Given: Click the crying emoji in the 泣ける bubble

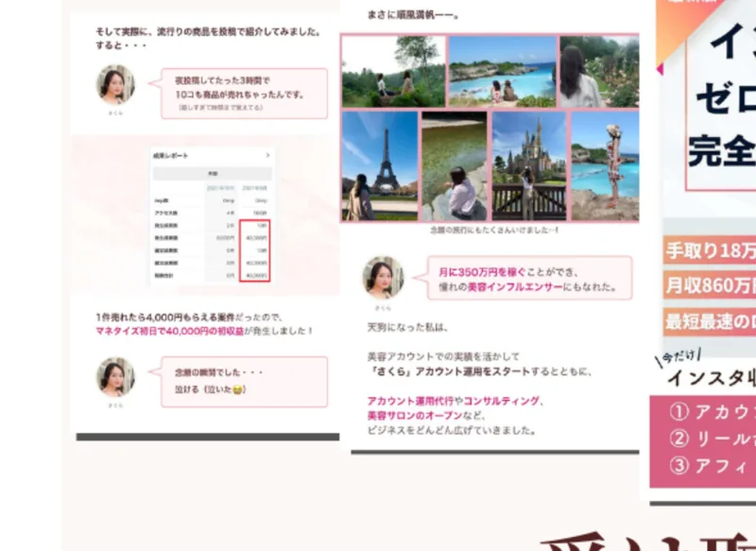Looking at the screenshot, I should point(237,389).
